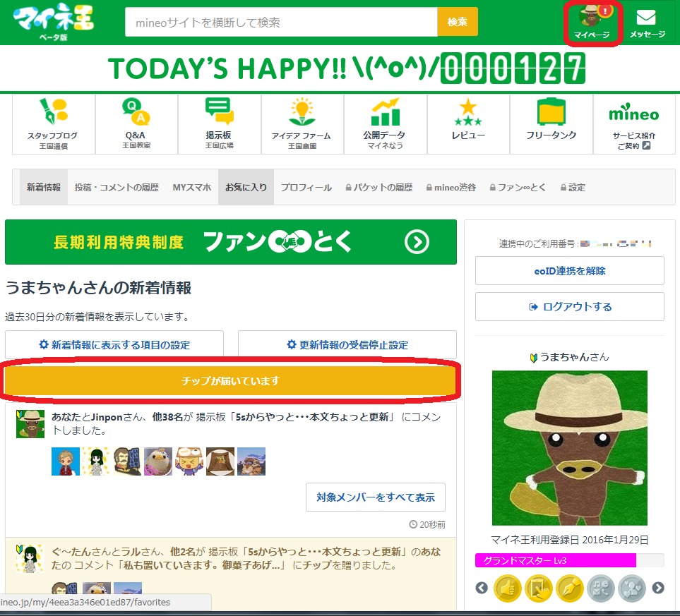Click the orange 検索 button
Image resolution: width=680 pixels, height=616 pixels.
[x=458, y=22]
